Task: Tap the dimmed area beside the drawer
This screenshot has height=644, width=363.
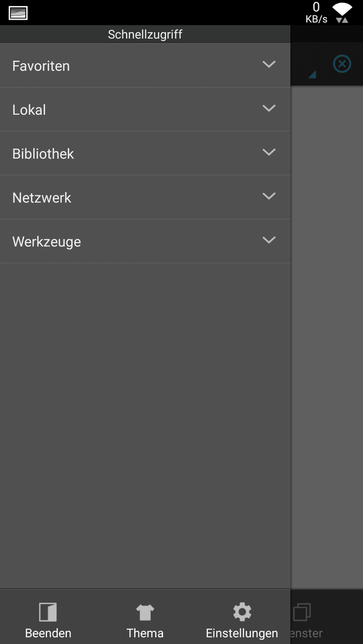Action: 327,337
